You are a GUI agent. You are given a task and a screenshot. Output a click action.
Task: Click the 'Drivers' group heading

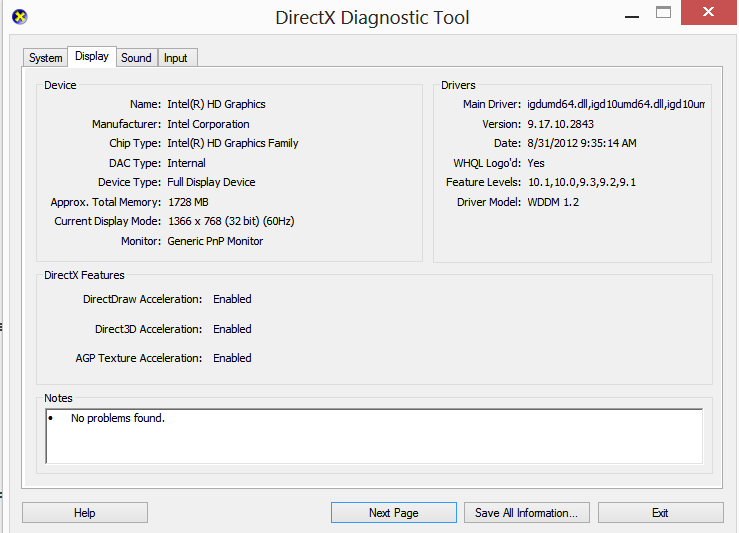458,85
